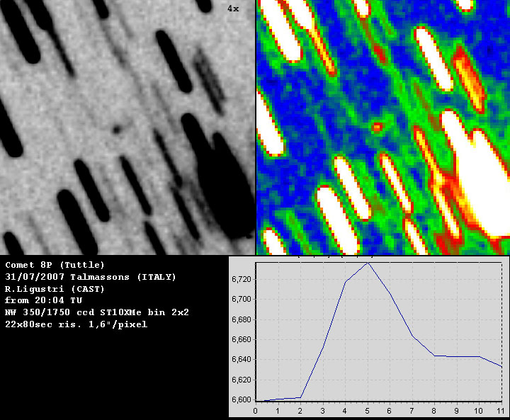Image resolution: width=510 pixels, height=420 pixels.
Task: Click the NW 350/1750 ccd equipment line
Action: 96,312
